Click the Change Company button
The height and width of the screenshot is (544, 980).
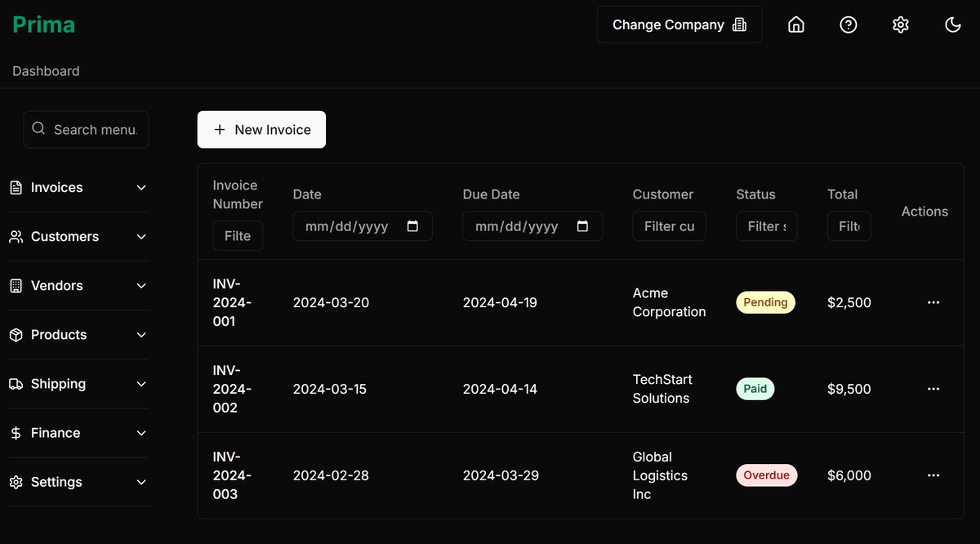click(x=679, y=25)
